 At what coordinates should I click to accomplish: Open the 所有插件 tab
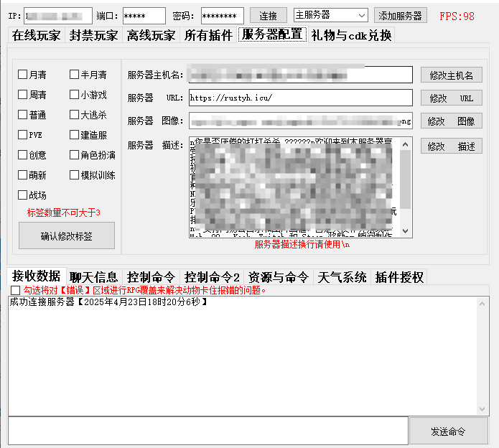208,35
